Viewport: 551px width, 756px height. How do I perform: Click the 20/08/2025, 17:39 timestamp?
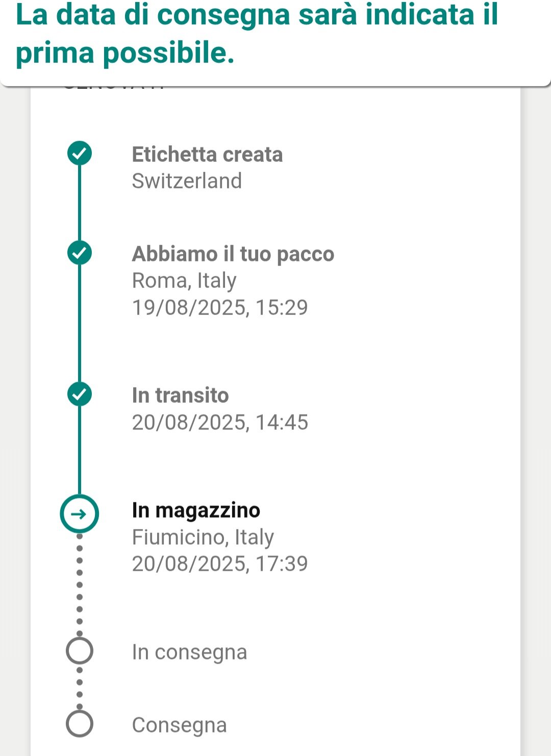pyautogui.click(x=220, y=564)
